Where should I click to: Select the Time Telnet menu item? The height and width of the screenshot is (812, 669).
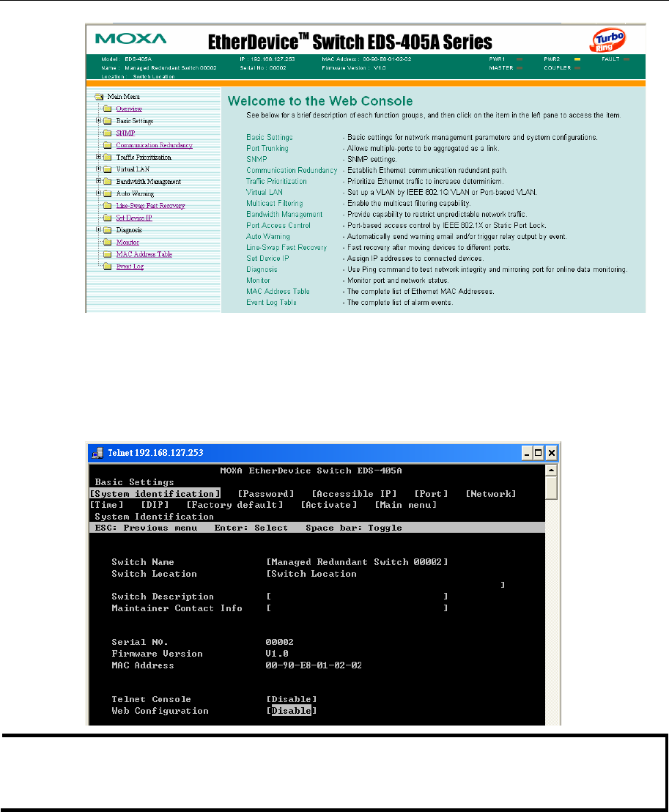point(107,505)
